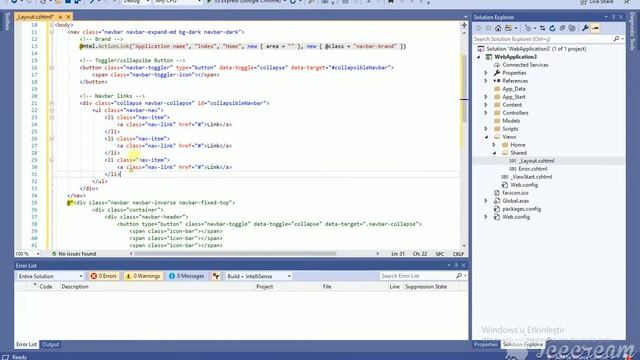Click the No issues found indicator
Viewport: 640px width, 360px height.
click(x=74, y=254)
